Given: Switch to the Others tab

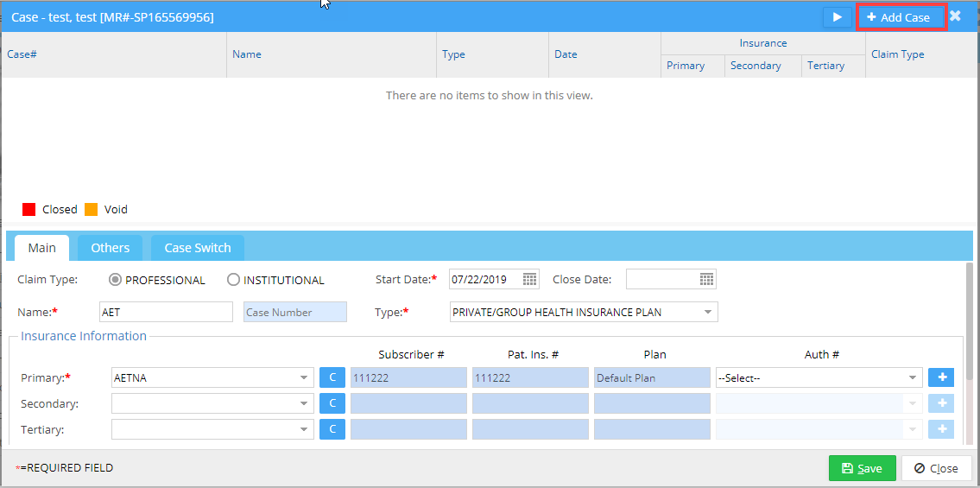Looking at the screenshot, I should click(111, 248).
